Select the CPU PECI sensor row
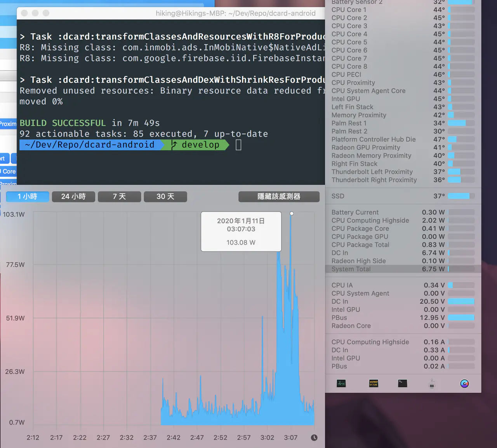497x448 pixels. point(403,74)
